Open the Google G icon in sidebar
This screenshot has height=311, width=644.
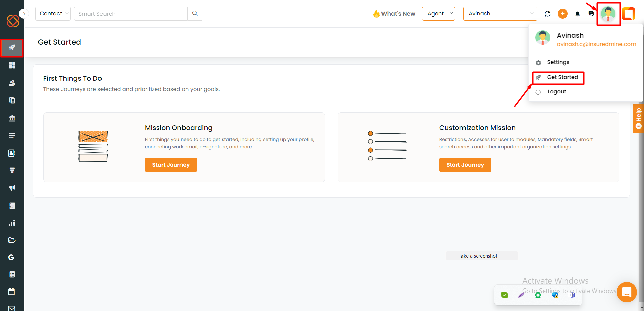[11, 257]
